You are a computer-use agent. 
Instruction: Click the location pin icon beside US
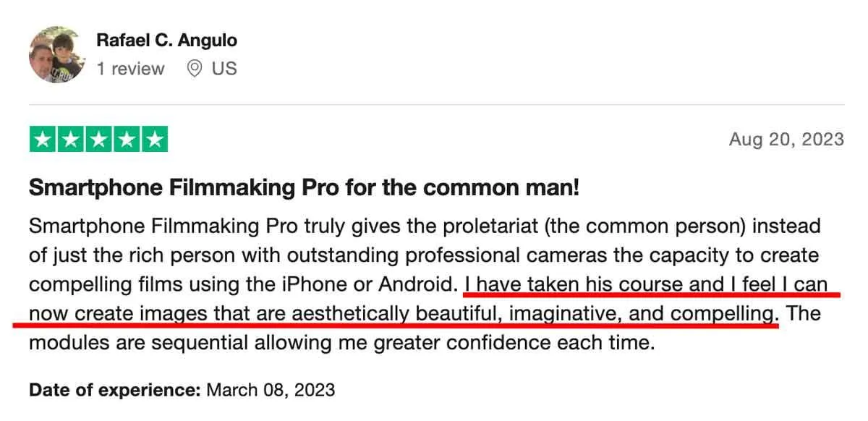click(194, 69)
